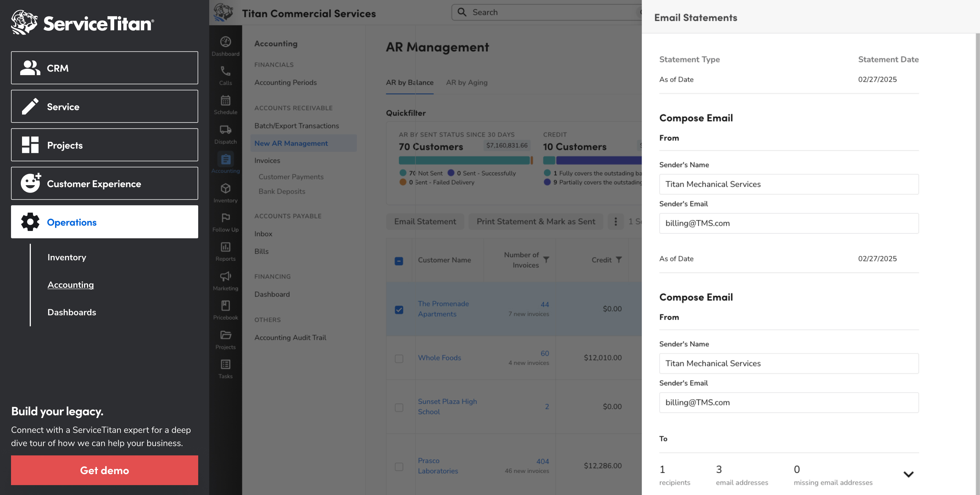Select the Marketing megaphone icon

pos(225,277)
